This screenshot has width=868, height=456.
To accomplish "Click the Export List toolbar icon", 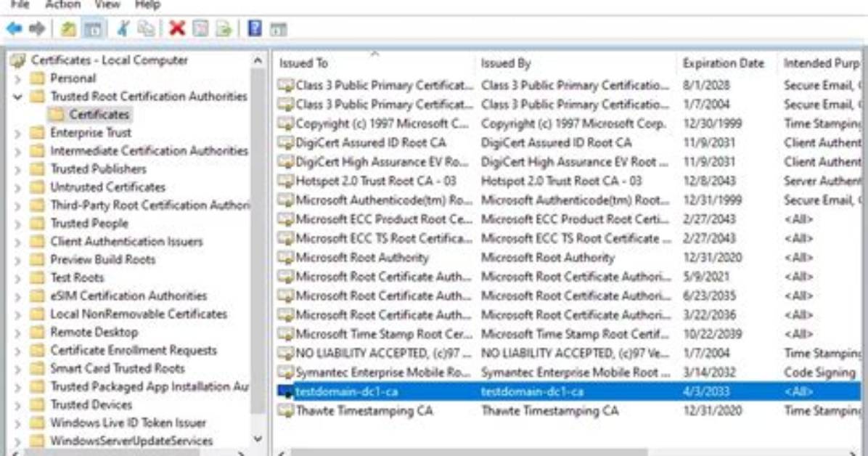I will (x=224, y=28).
